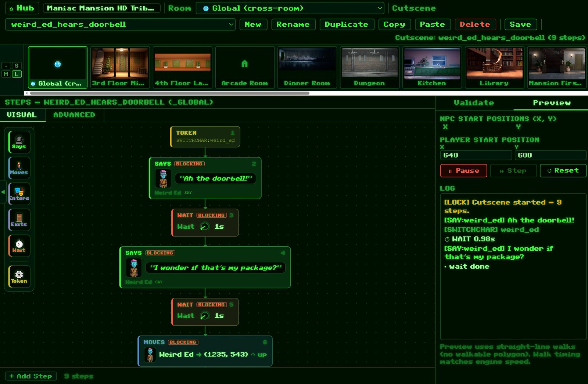Click the Add Step button
Image resolution: width=588 pixels, height=384 pixels.
point(31,376)
